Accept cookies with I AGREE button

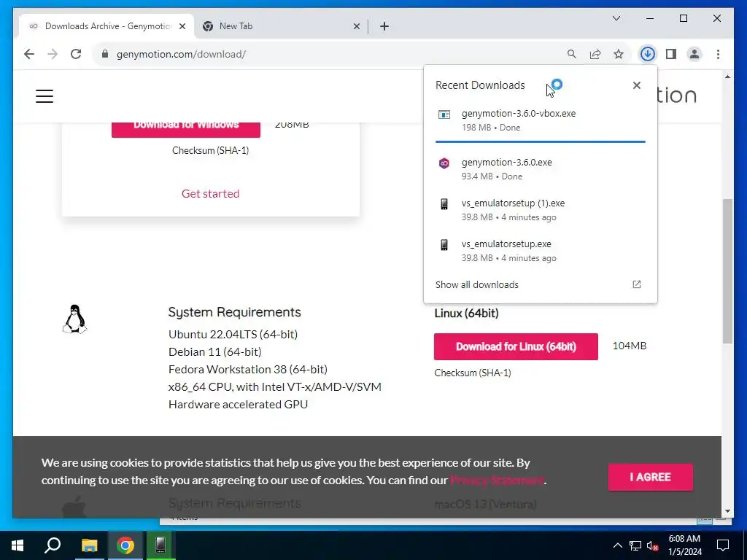click(x=650, y=477)
